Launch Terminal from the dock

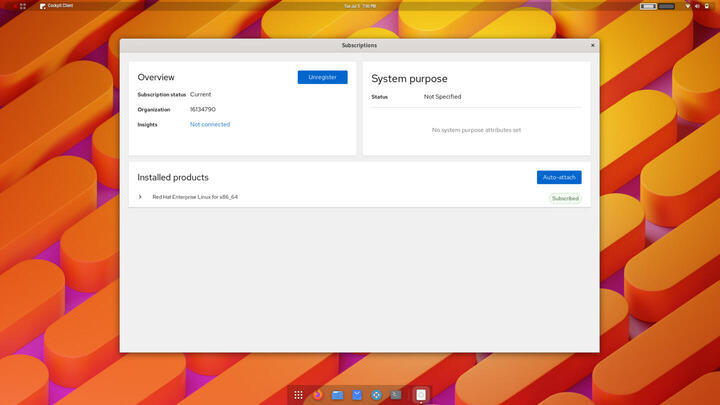(x=396, y=395)
